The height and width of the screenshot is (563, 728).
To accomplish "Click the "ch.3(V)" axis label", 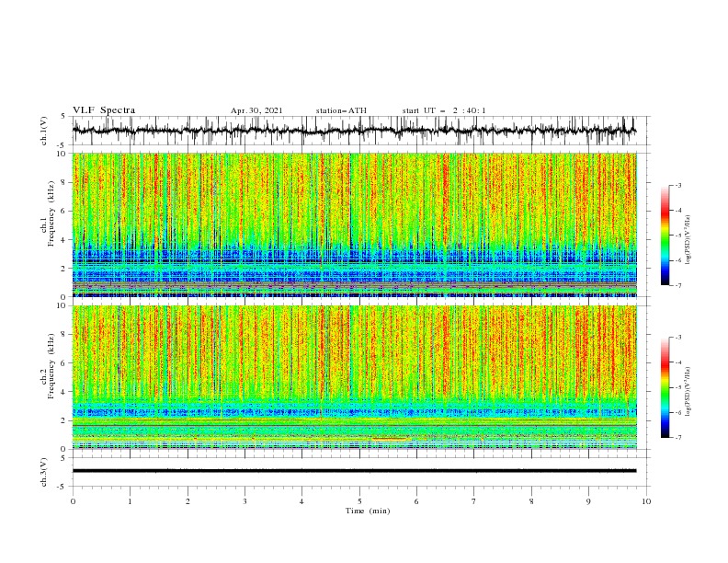I will (x=44, y=472).
